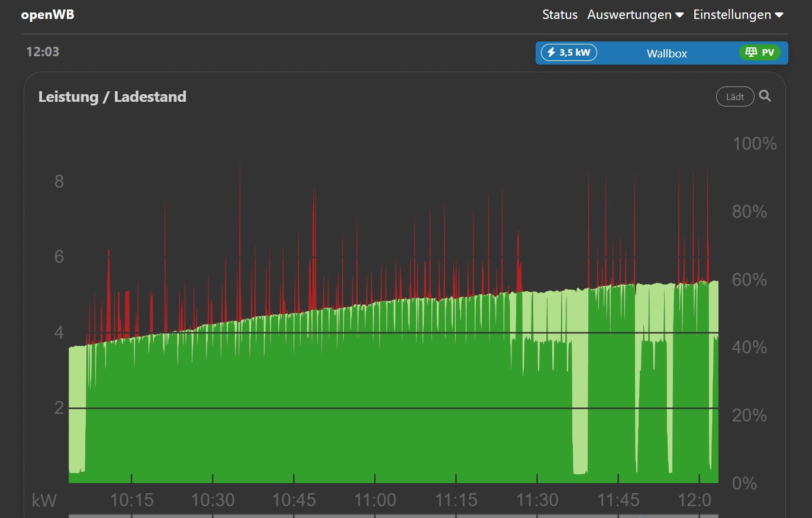This screenshot has width=812, height=518.
Task: Click the Lädt status pill
Action: [734, 96]
